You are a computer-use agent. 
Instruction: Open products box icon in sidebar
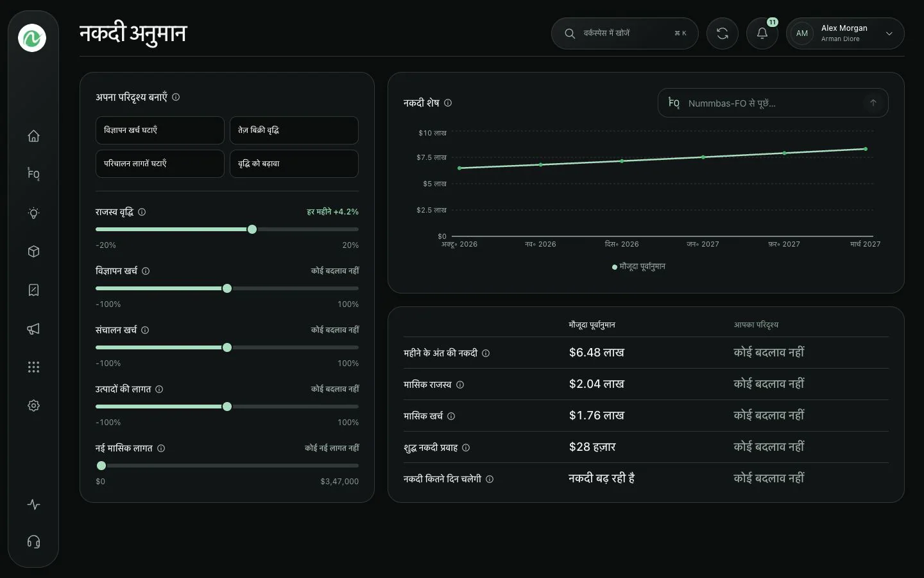click(33, 252)
